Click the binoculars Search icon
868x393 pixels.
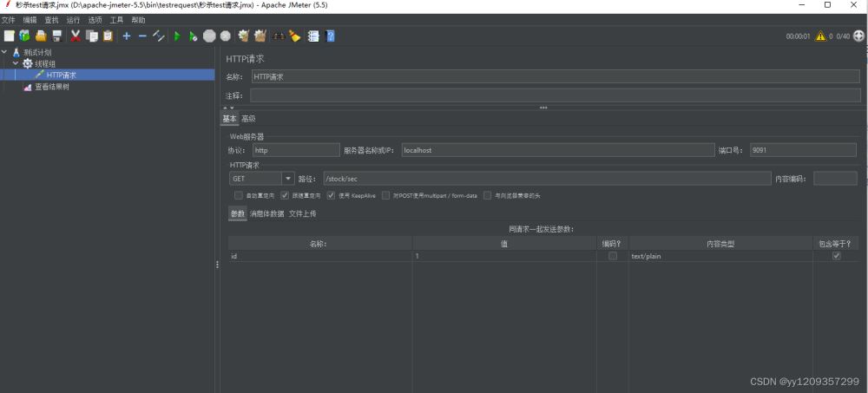tap(279, 36)
